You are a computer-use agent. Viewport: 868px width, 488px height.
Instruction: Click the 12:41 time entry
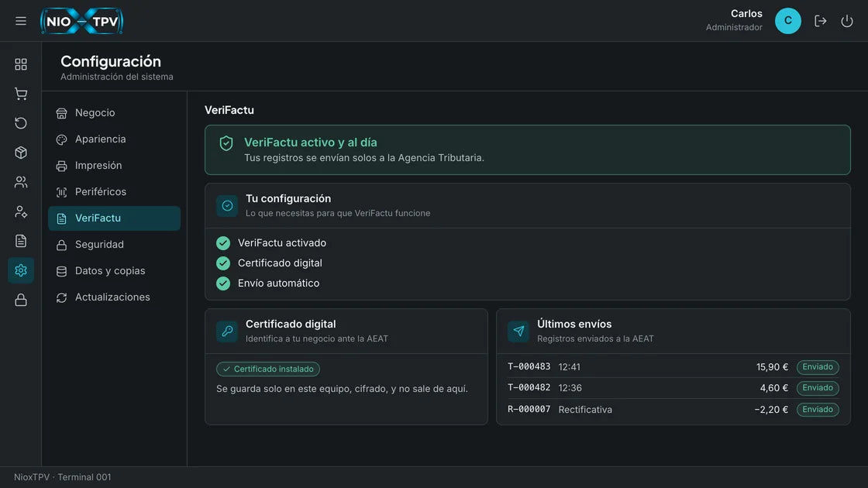(569, 367)
